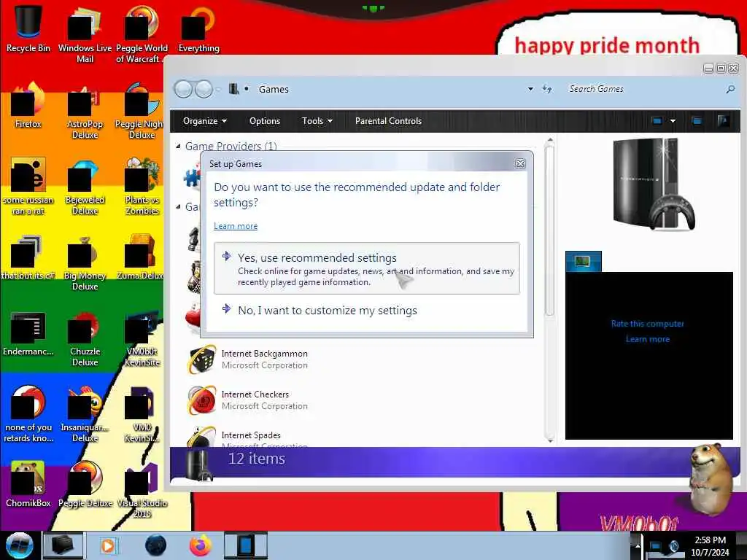
Task: Expand the address bar history dropdown
Action: pos(530,89)
